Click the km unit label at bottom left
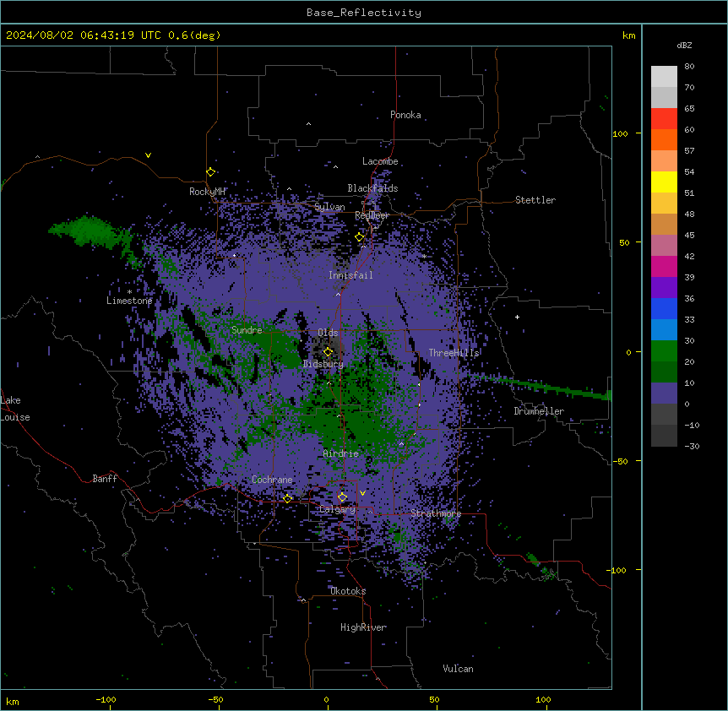The width and height of the screenshot is (728, 711). coord(13,701)
